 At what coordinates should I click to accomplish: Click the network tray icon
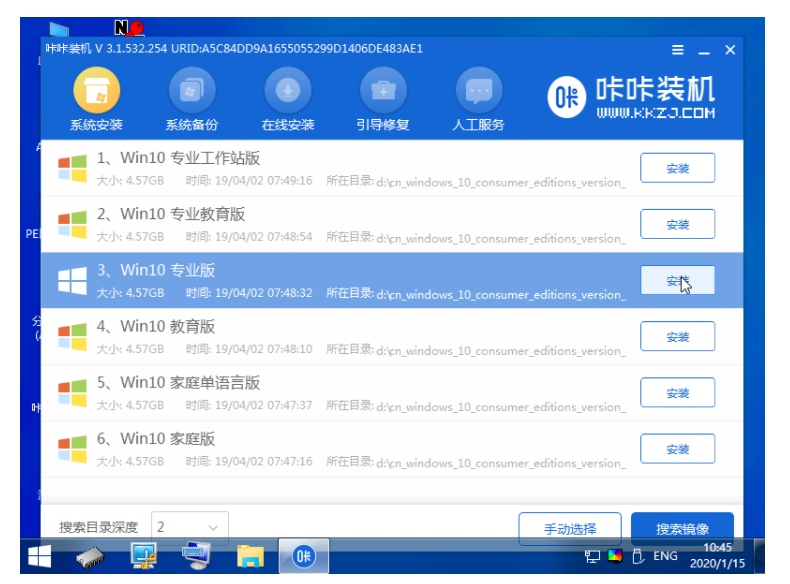click(x=592, y=556)
